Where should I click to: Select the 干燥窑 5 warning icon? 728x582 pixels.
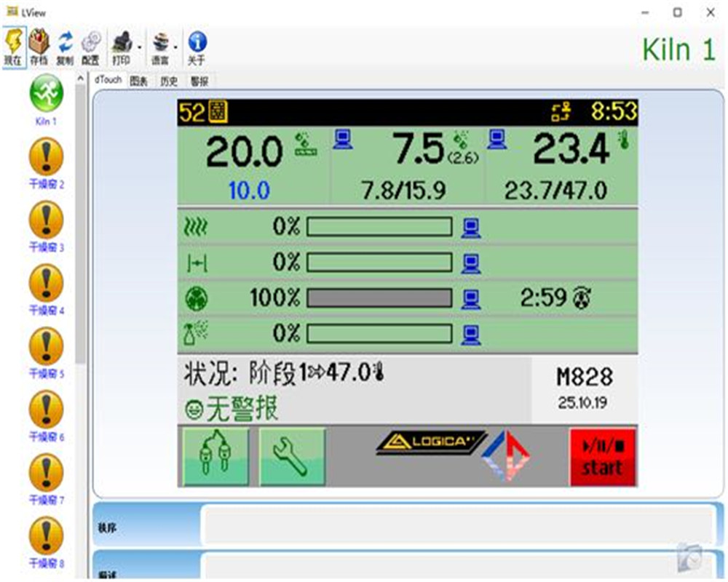(46, 346)
